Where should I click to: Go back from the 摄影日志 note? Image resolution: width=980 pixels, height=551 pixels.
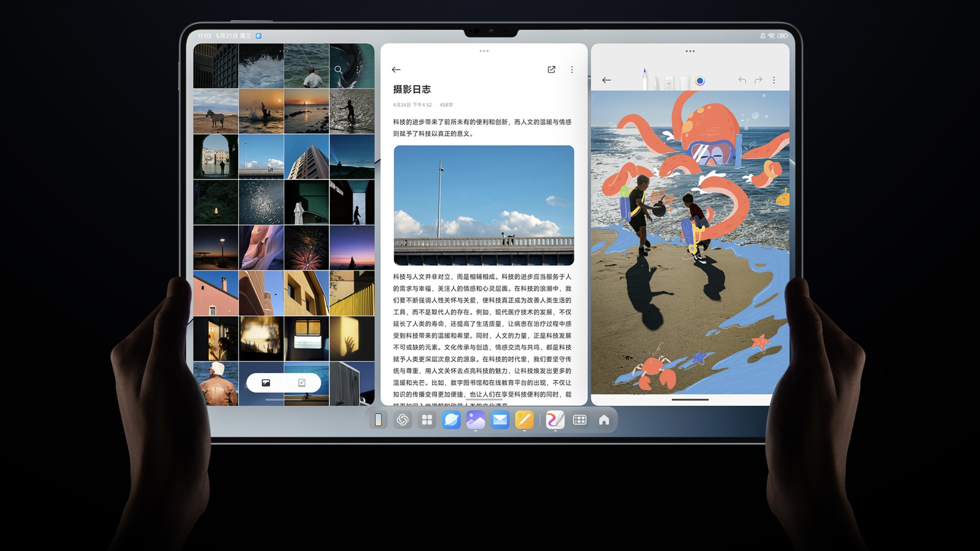[x=396, y=69]
